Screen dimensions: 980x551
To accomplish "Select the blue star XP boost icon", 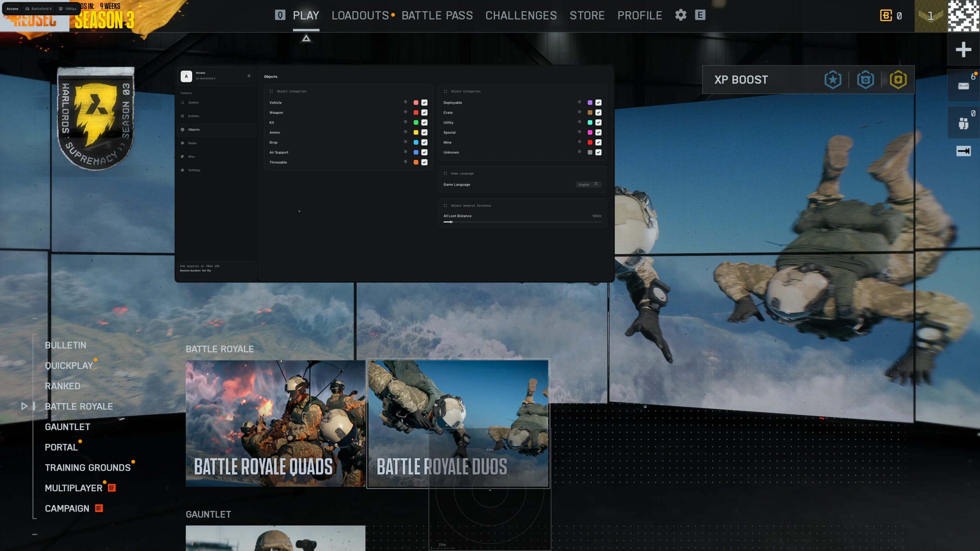I will 833,80.
